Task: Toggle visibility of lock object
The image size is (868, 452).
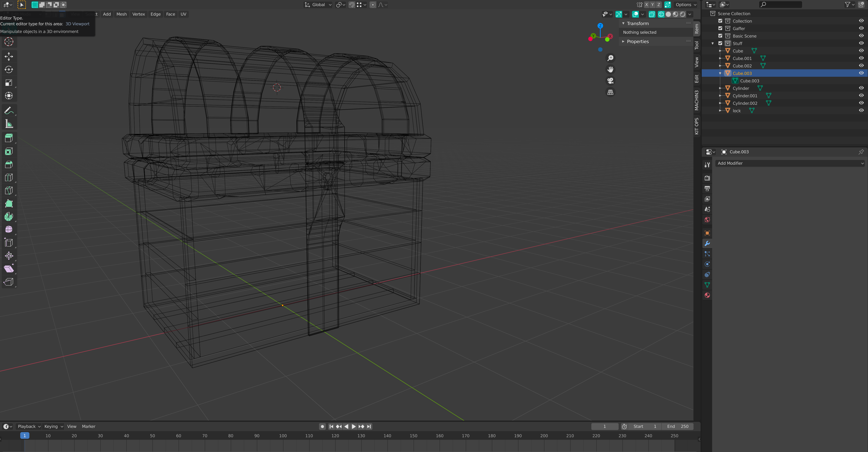Action: coord(861,111)
